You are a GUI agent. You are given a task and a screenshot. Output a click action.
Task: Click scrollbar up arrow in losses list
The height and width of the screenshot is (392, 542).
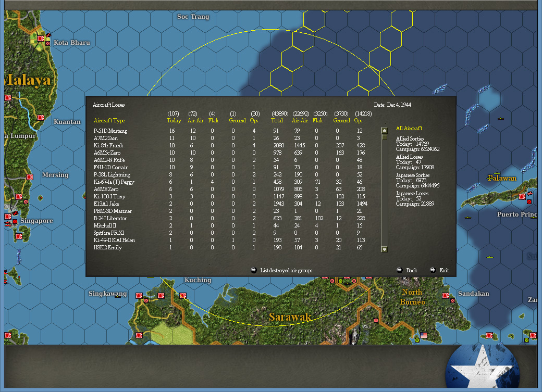point(385,131)
